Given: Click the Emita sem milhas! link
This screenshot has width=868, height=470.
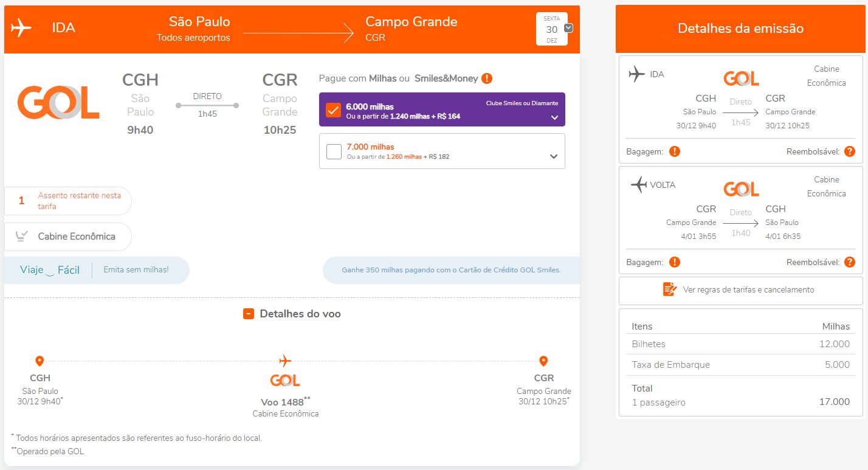Looking at the screenshot, I should point(136,269).
